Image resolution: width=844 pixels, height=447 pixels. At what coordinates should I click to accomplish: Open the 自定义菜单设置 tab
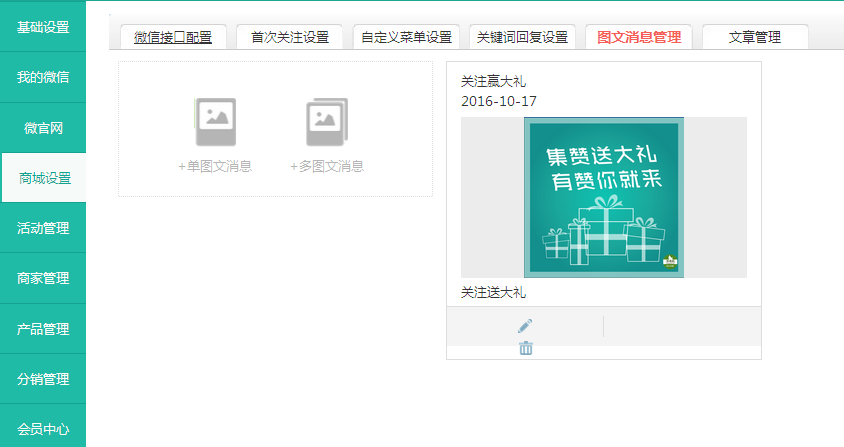[x=406, y=37]
